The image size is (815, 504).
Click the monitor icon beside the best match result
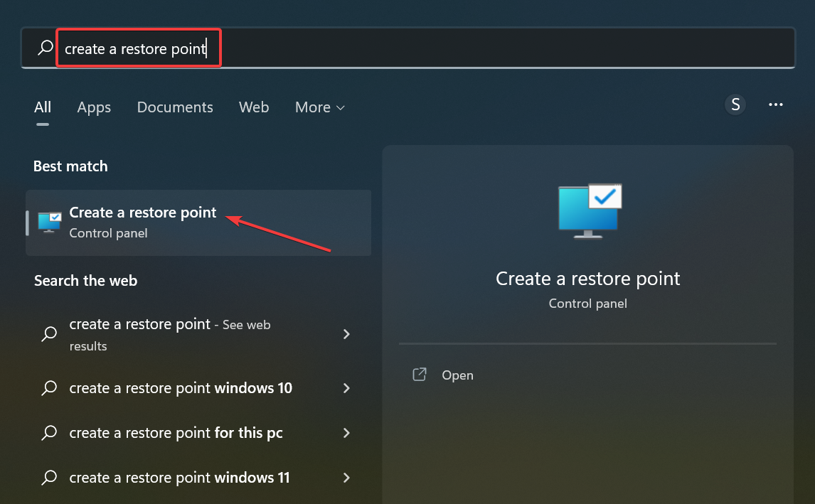click(50, 222)
